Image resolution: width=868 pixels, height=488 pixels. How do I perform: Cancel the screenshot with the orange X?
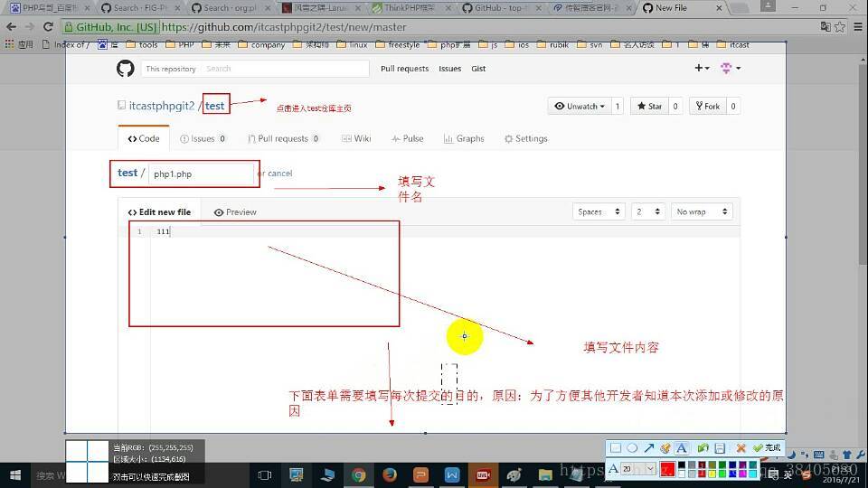coord(741,447)
